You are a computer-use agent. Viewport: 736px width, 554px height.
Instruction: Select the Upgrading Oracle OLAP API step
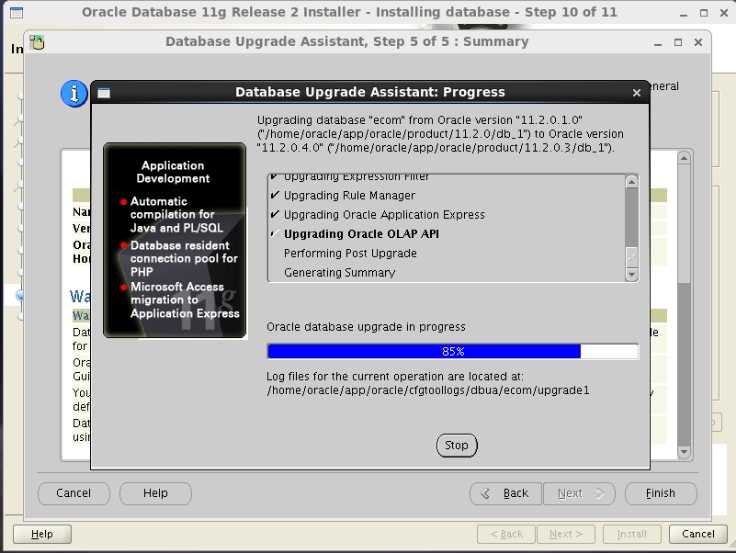[x=361, y=234]
